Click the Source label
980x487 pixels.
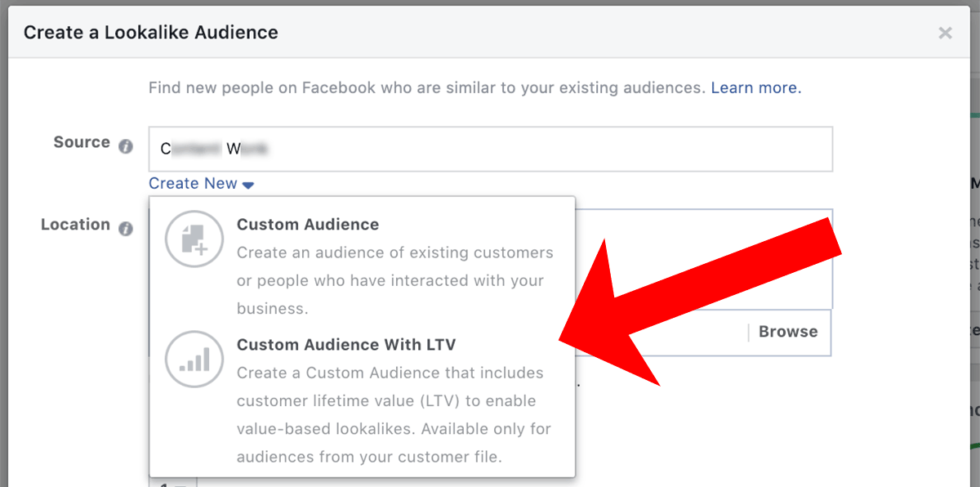click(x=82, y=142)
